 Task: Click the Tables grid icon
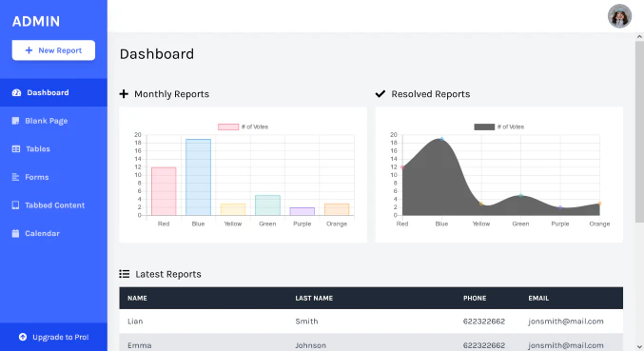pyautogui.click(x=16, y=148)
